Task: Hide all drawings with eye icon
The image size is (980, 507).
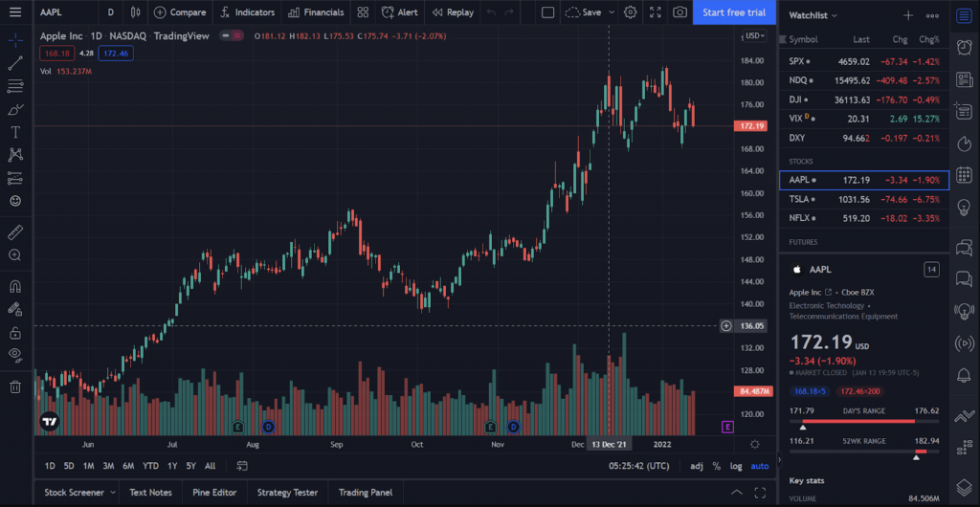Action: [x=15, y=355]
